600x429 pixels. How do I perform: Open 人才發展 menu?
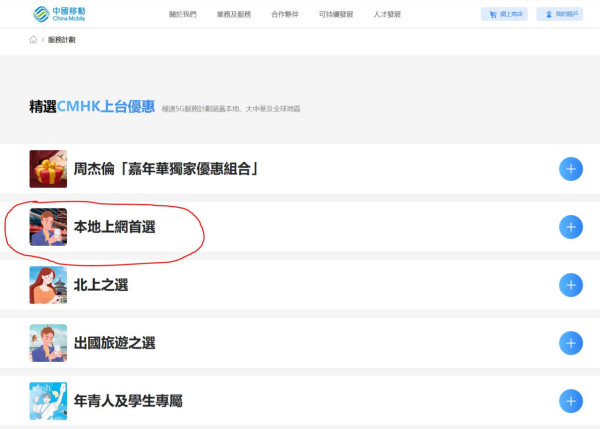coord(387,15)
